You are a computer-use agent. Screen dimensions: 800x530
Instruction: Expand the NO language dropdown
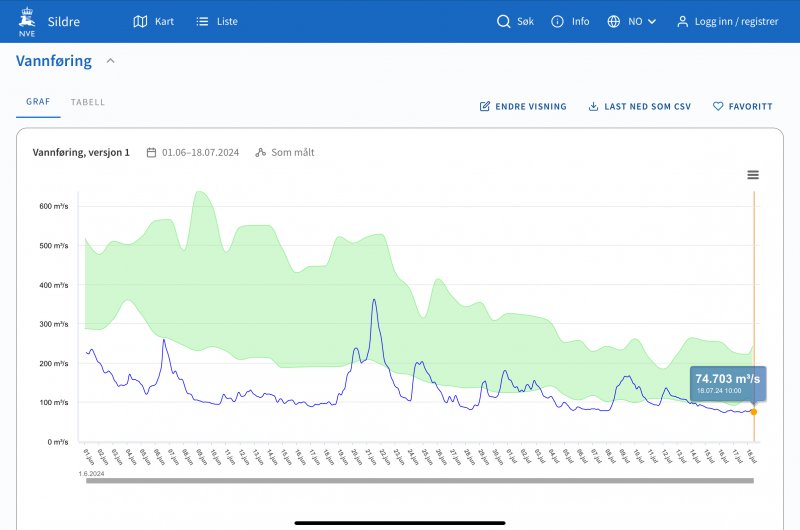pos(642,21)
